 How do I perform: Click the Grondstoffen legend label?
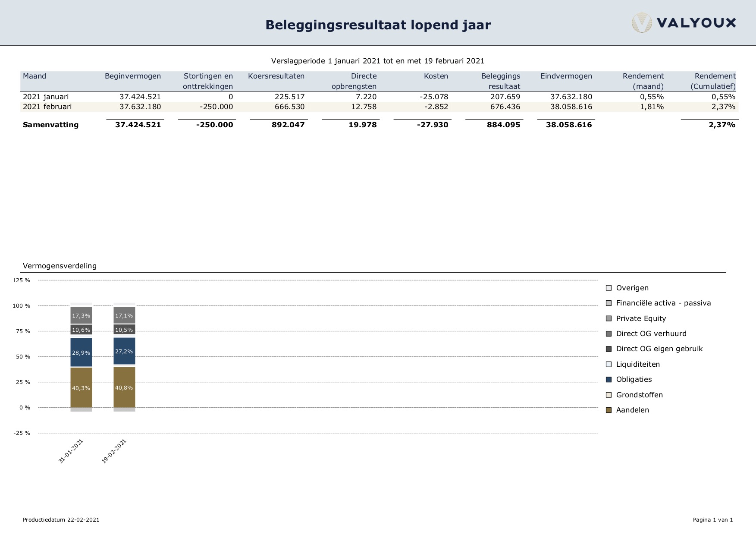[x=639, y=395]
